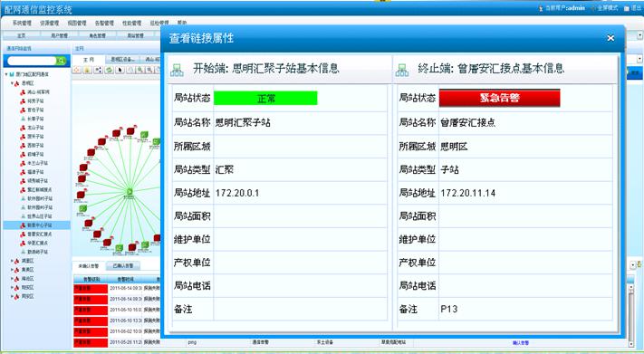Expand the 海沧区 tree node
The height and width of the screenshot is (354, 644).
(12, 279)
